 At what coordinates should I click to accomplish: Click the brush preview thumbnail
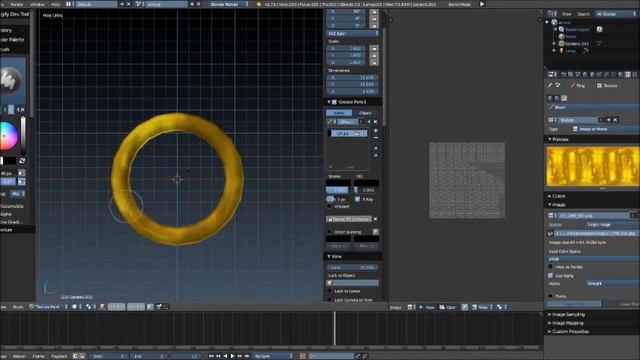point(12,79)
